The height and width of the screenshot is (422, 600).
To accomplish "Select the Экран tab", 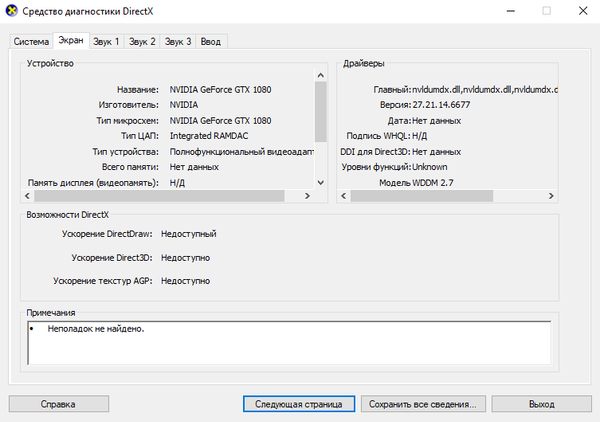I will [x=71, y=40].
